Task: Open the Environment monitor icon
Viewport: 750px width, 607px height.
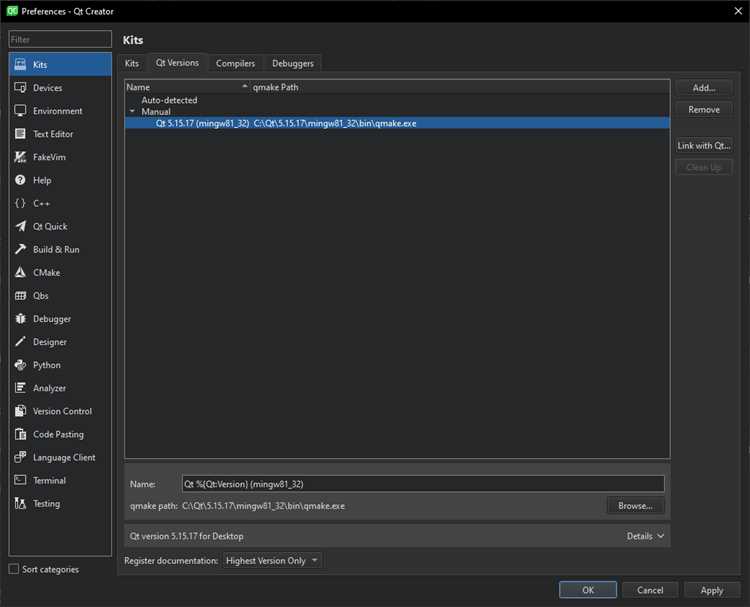Action: (20, 110)
